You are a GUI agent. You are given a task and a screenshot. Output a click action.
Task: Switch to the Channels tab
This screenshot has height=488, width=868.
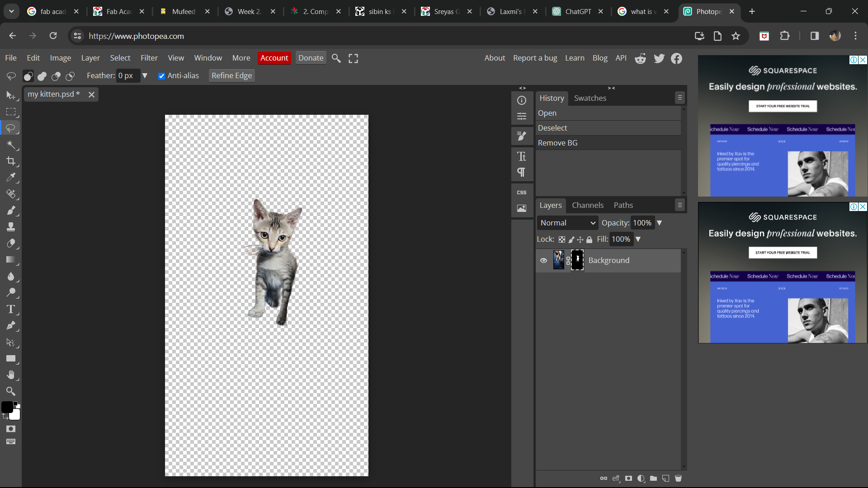pos(588,205)
